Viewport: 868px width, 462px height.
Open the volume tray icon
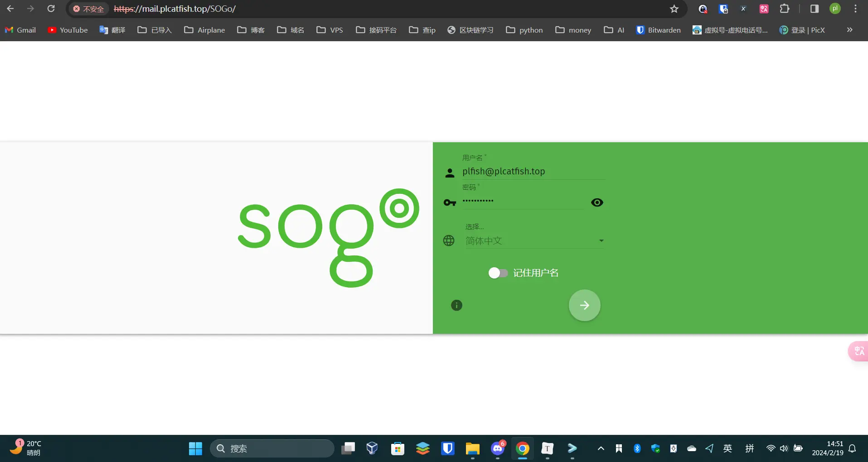pos(784,448)
